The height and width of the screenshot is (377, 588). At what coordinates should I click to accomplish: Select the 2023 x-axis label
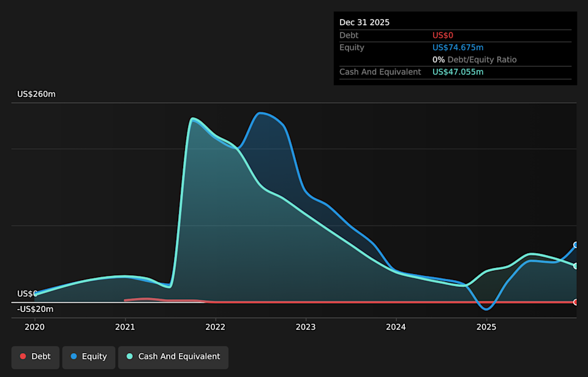(306, 327)
